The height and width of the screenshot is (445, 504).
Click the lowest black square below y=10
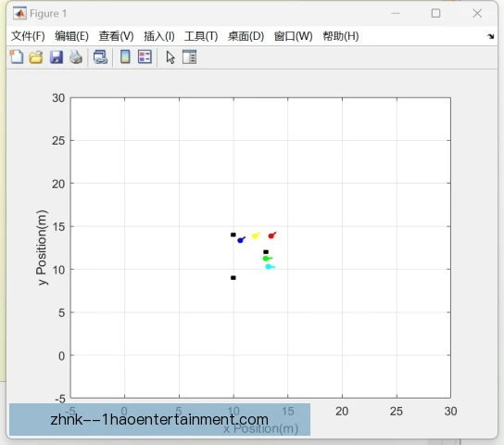(x=233, y=278)
